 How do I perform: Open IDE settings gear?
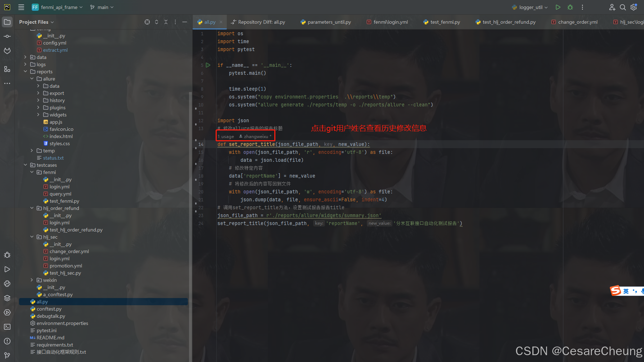pyautogui.click(x=634, y=7)
